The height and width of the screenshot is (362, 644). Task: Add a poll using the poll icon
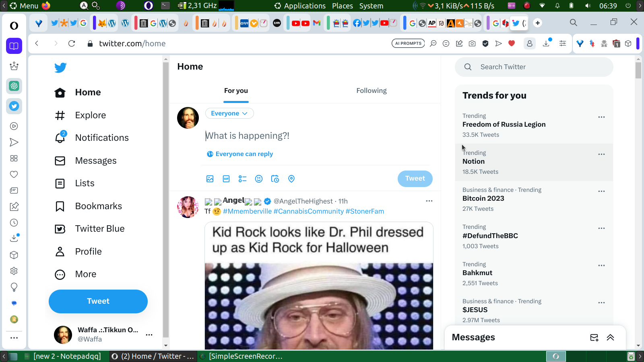pos(242,179)
